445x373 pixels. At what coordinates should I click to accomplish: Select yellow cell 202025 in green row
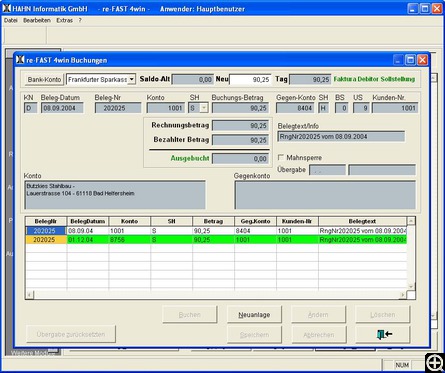(x=46, y=240)
